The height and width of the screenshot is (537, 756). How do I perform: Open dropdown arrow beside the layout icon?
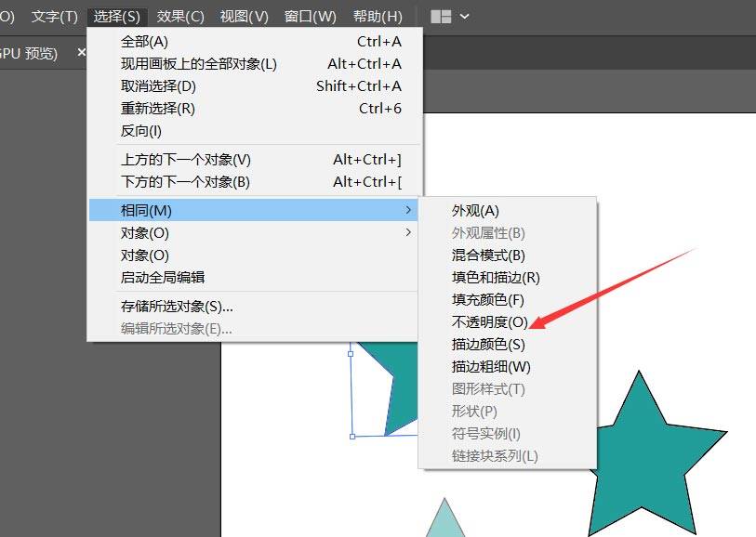pos(465,17)
